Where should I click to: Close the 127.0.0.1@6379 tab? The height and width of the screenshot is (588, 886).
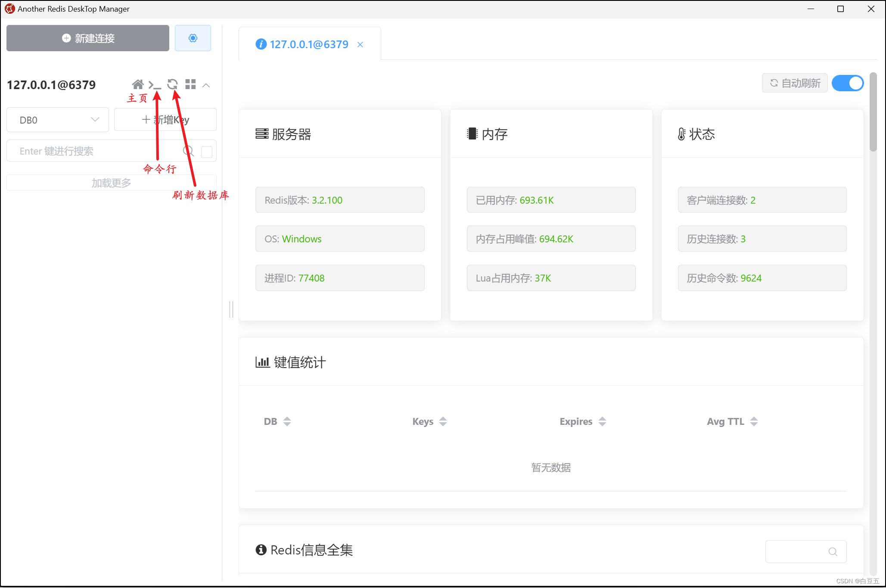point(361,45)
